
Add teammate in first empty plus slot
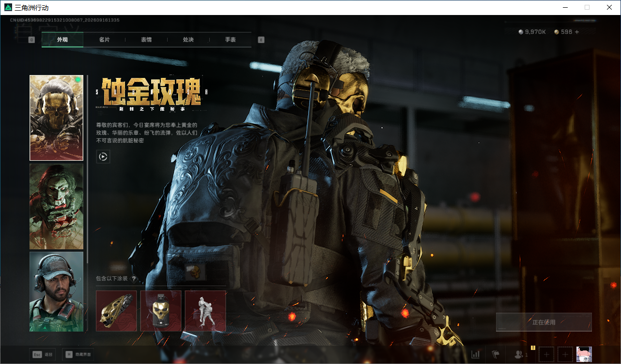coord(546,355)
